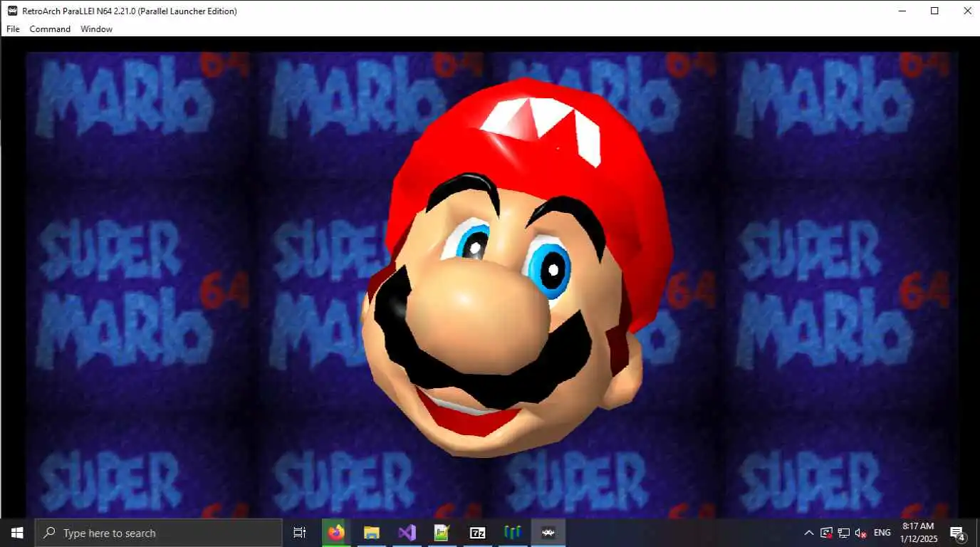
Task: Click Mario's face in the game
Action: coord(516,267)
